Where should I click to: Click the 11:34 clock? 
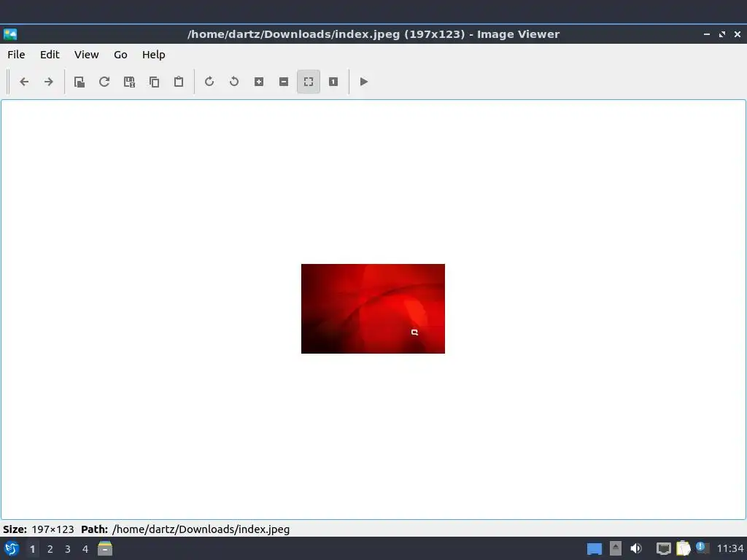click(729, 548)
